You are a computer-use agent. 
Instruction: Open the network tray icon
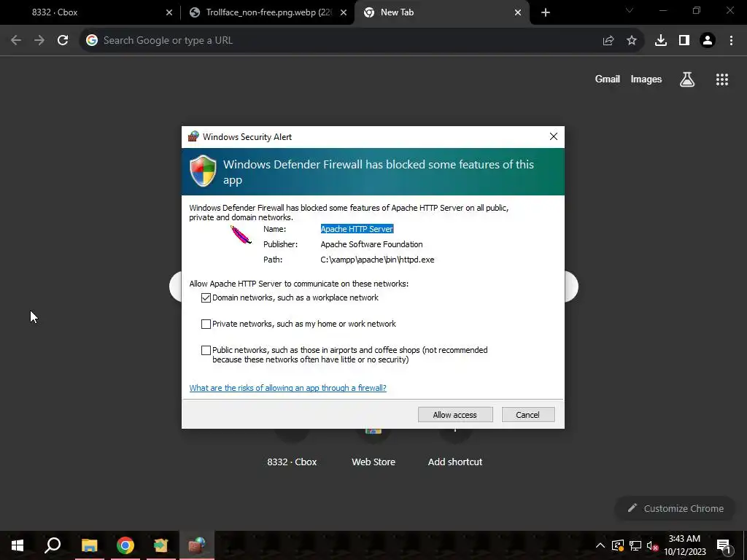click(x=635, y=545)
